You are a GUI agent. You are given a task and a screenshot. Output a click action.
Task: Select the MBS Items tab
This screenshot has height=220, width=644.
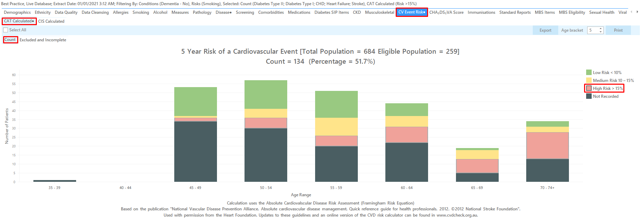point(545,12)
